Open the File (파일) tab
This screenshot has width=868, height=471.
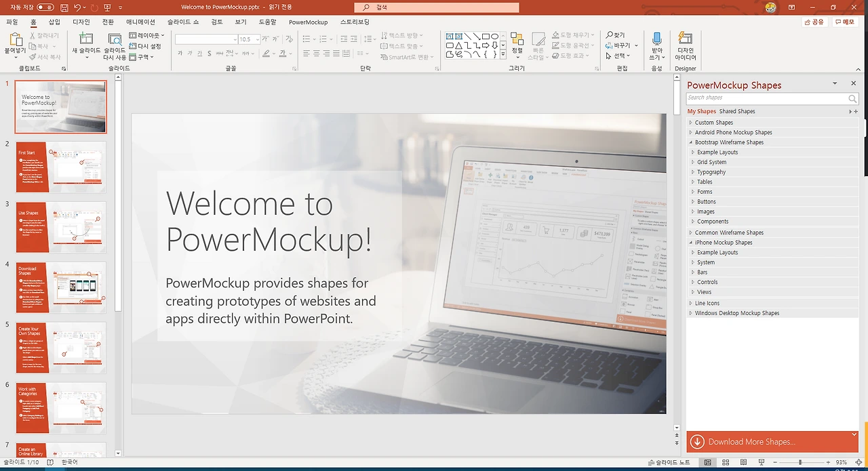pos(12,22)
